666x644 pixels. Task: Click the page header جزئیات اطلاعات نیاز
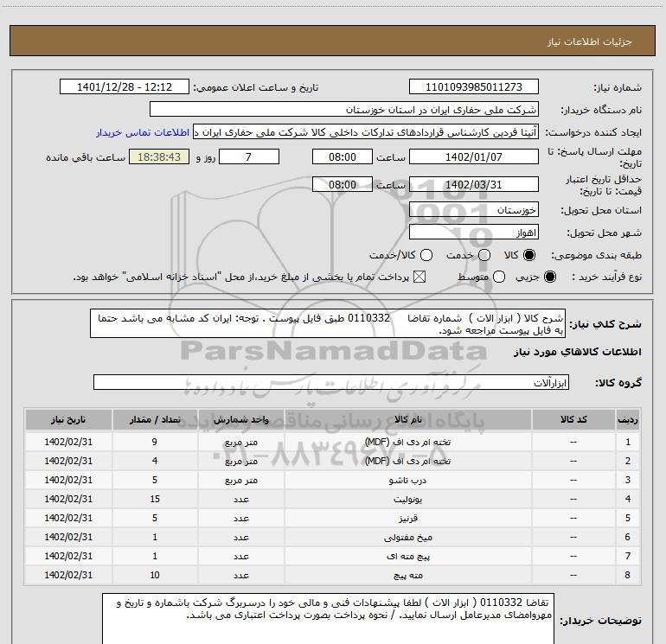click(x=590, y=41)
